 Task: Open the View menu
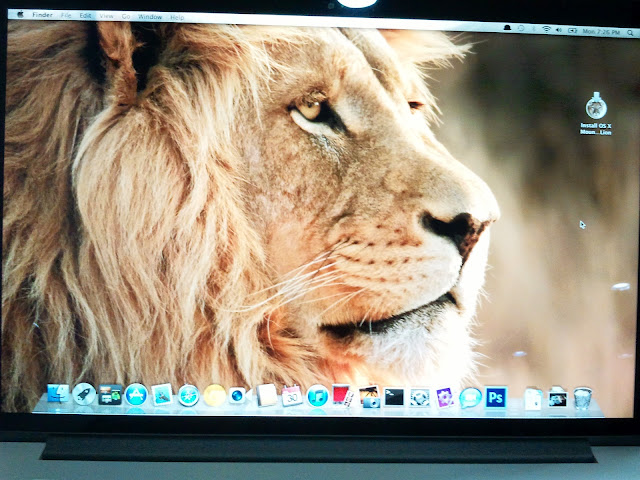[106, 16]
